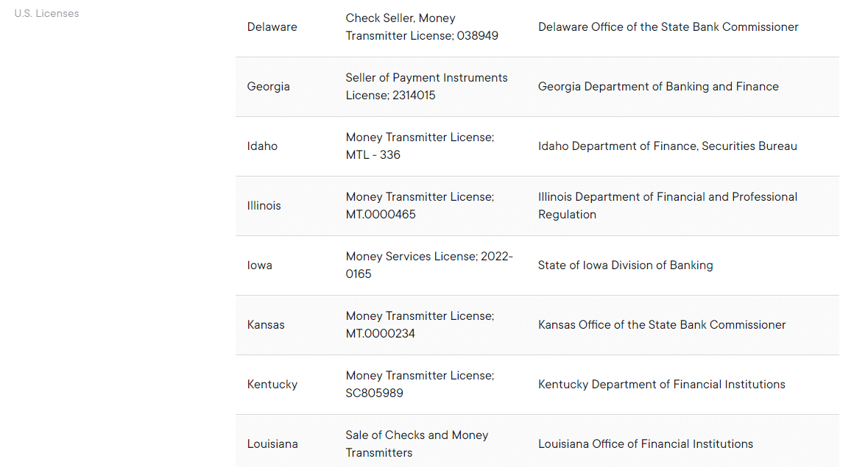
Task: Open the U.S. Licenses sidebar item
Action: tap(46, 13)
